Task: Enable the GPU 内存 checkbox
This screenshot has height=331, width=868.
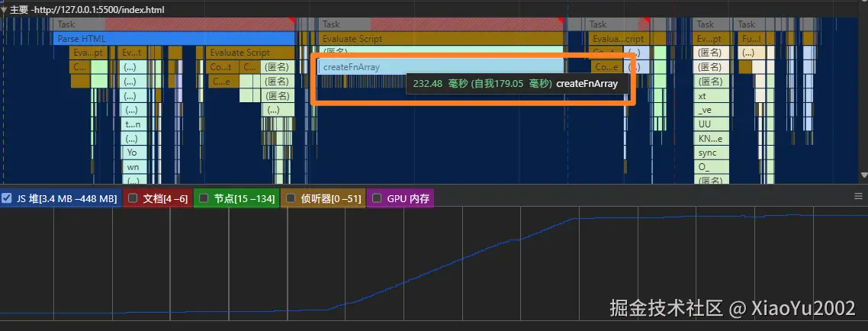Action: tap(377, 199)
